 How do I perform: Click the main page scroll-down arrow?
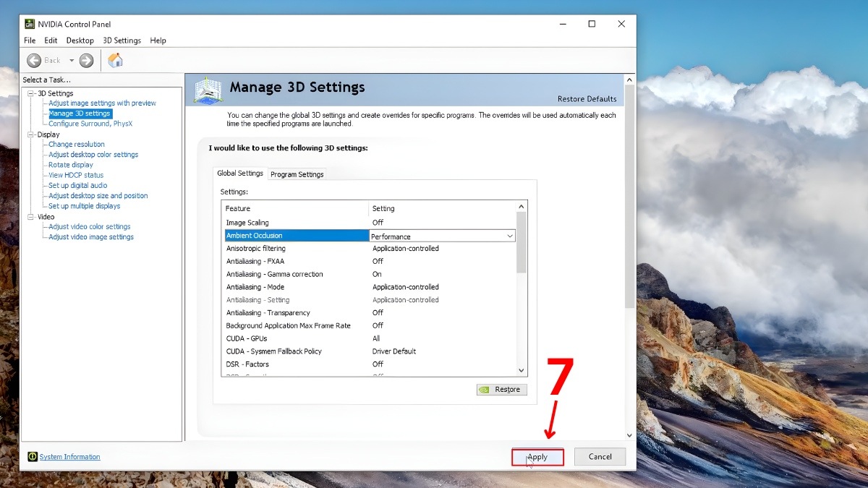(x=629, y=435)
